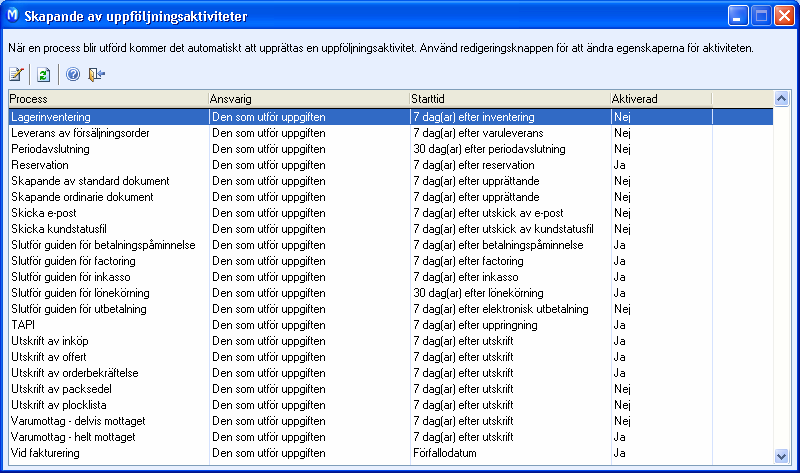Select Slutför guiden för factoring row

(x=390, y=261)
